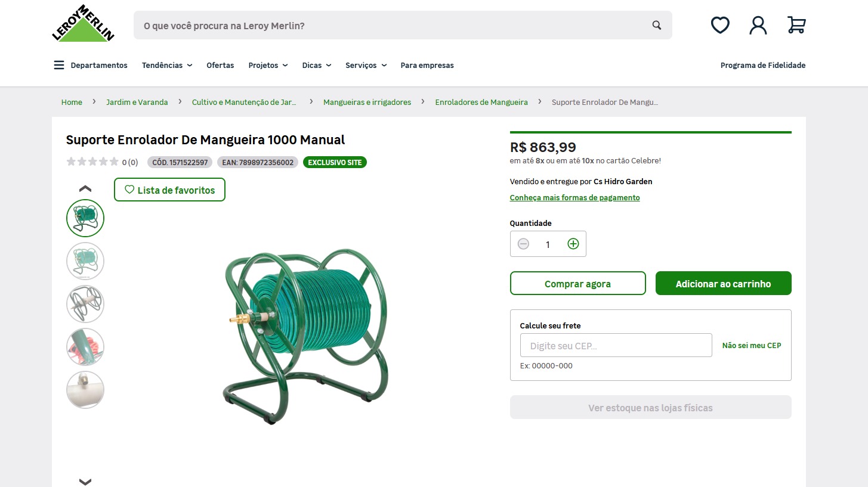This screenshot has width=868, height=487.
Task: Click the Comprar agora button
Action: coord(577,284)
